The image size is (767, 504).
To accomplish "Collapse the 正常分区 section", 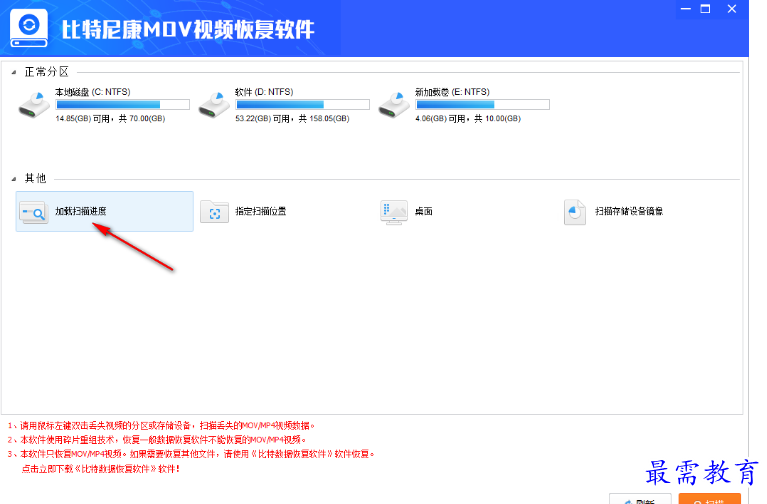I will point(14,72).
